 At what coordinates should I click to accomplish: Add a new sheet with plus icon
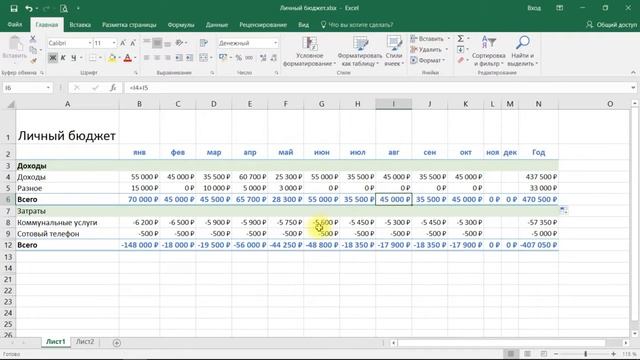[x=117, y=343]
